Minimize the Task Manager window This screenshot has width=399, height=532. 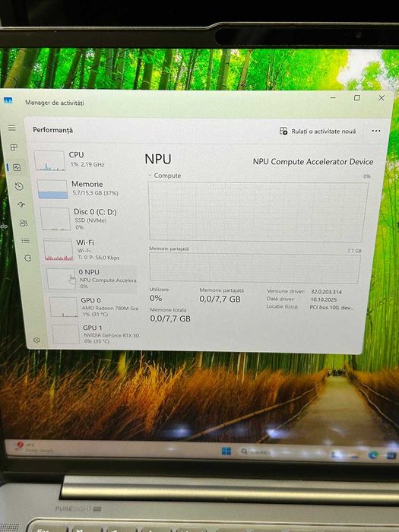click(333, 98)
